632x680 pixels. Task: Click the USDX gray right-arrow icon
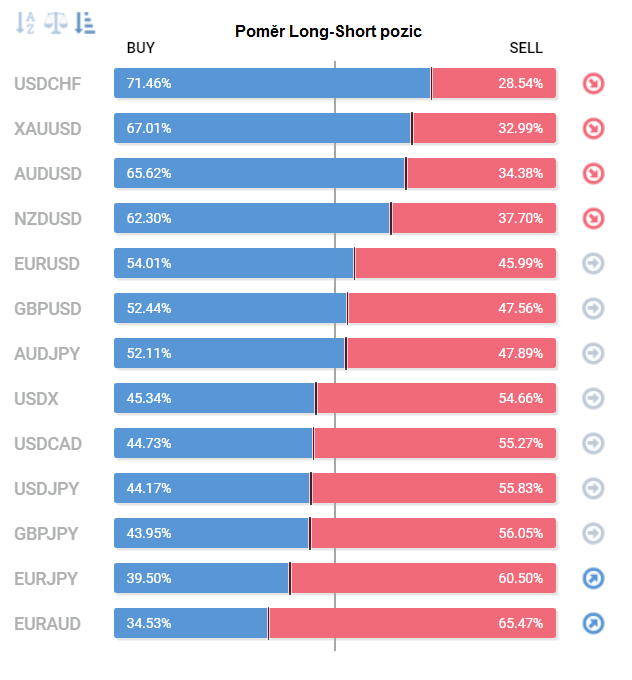point(594,398)
